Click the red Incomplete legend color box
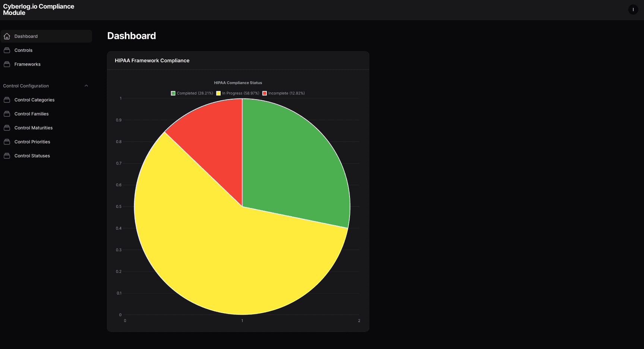This screenshot has height=349, width=644. (x=265, y=93)
